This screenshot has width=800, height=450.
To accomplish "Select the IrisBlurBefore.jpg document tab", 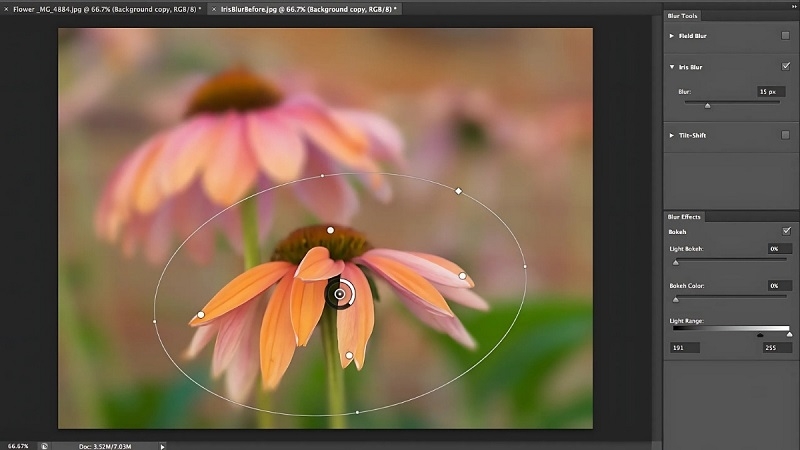I will pos(305,8).
